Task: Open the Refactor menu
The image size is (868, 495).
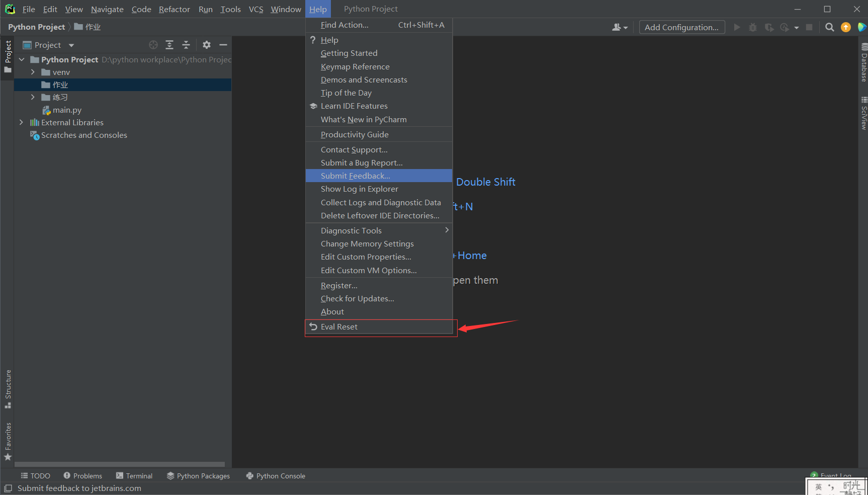Action: click(175, 9)
